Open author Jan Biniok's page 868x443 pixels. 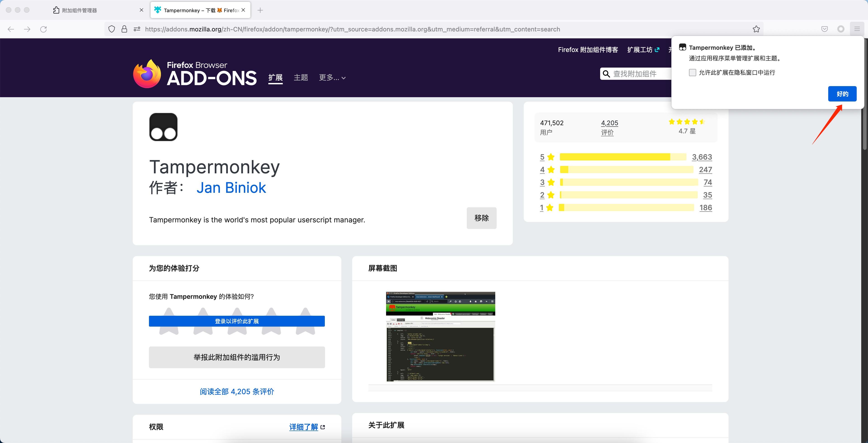click(x=231, y=188)
